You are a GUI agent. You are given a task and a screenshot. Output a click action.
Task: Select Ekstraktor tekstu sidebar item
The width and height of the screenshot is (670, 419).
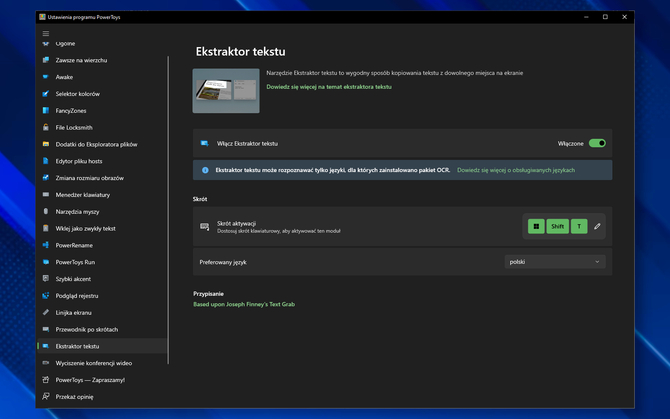[103, 346]
